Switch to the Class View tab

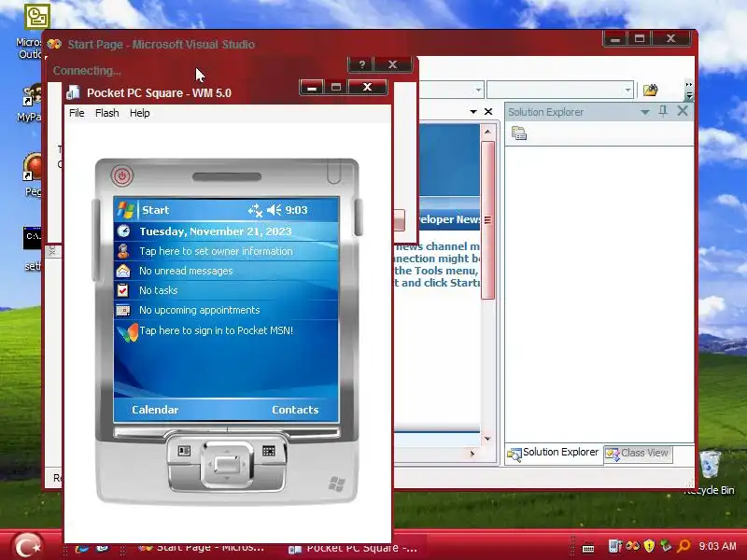pyautogui.click(x=637, y=454)
